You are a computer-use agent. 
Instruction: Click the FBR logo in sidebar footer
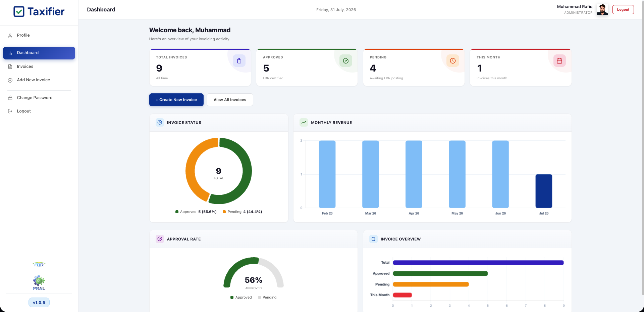39,265
